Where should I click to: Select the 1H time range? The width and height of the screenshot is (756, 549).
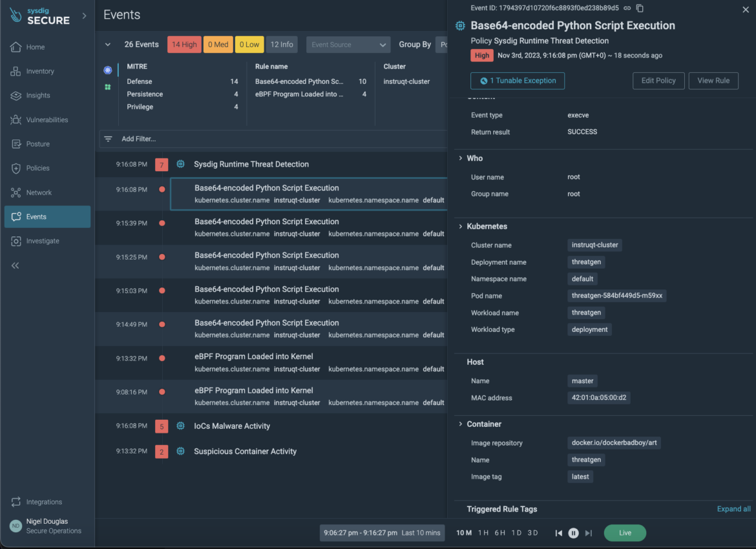click(x=483, y=533)
